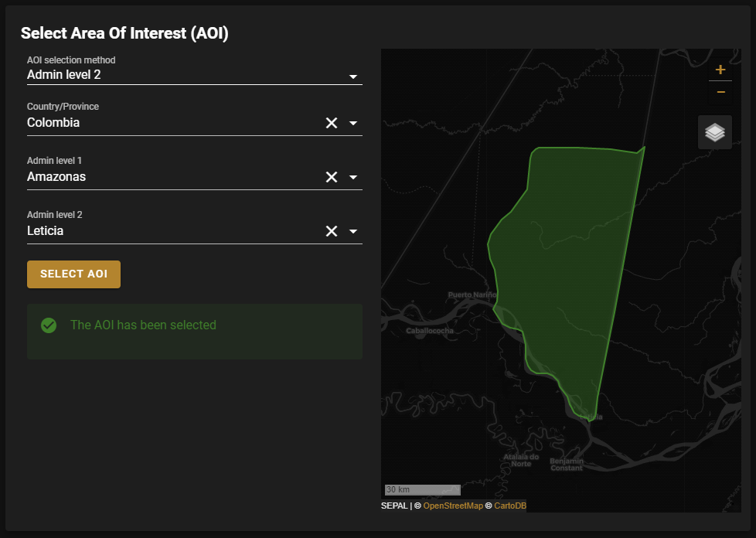This screenshot has height=538, width=756.
Task: Click the Caballococha town label on map
Action: coord(430,331)
